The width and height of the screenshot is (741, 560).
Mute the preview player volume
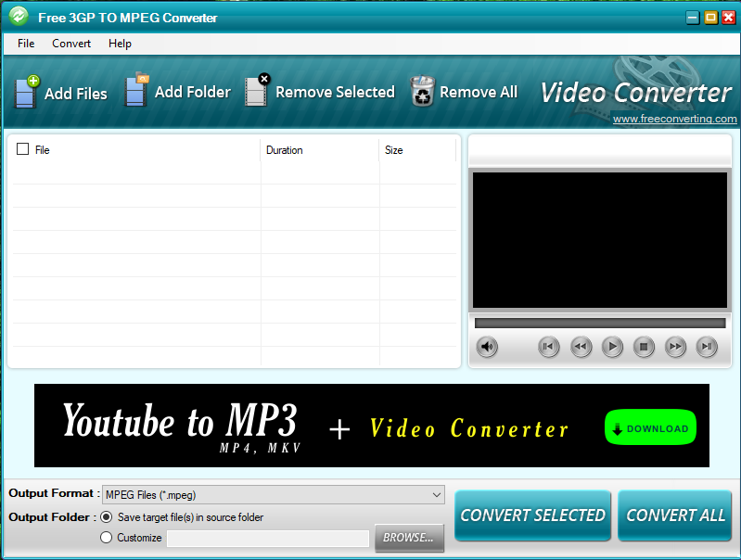(x=487, y=347)
